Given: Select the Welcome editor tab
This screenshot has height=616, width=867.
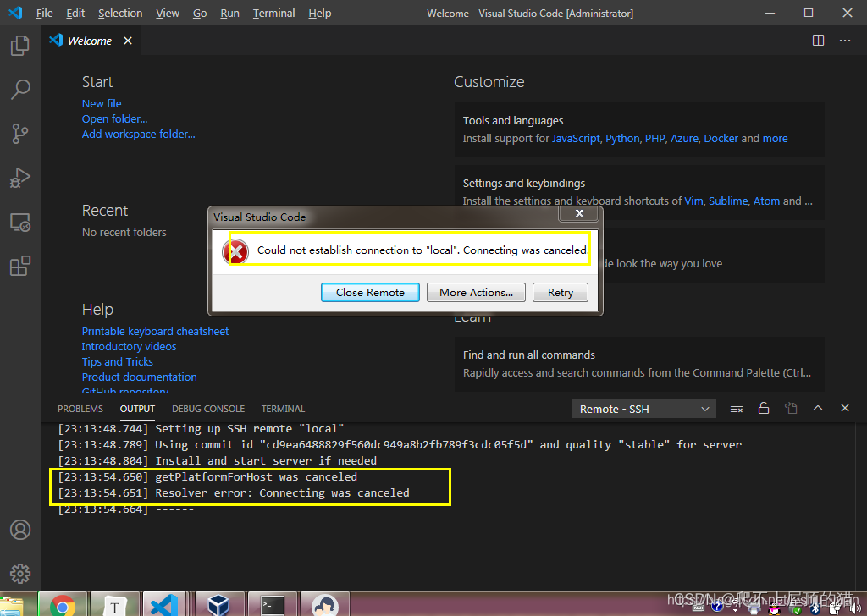Looking at the screenshot, I should pos(89,41).
